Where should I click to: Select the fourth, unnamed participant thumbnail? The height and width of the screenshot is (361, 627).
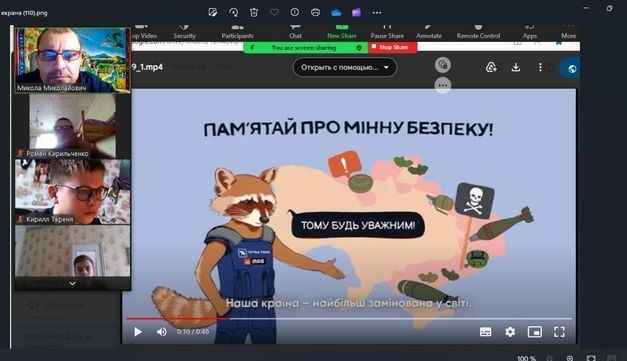[72, 251]
